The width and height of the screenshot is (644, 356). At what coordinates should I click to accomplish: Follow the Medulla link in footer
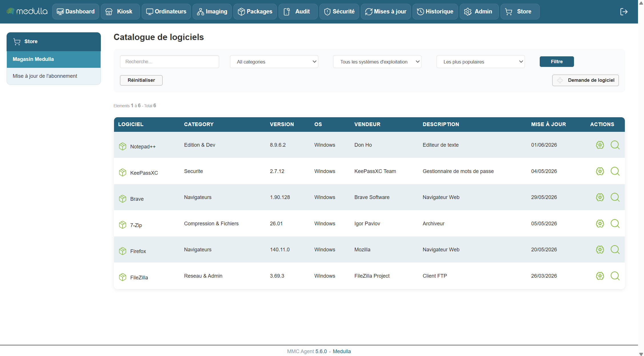[x=342, y=351]
